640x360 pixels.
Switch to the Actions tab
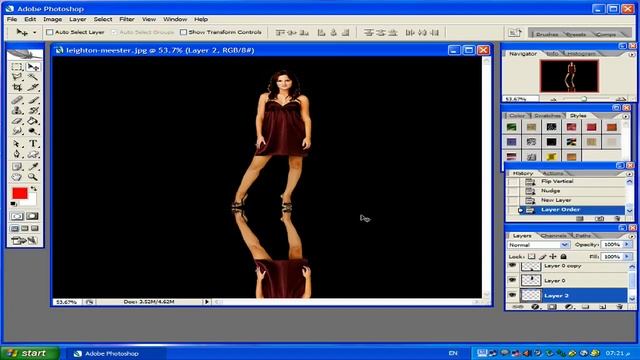553,173
